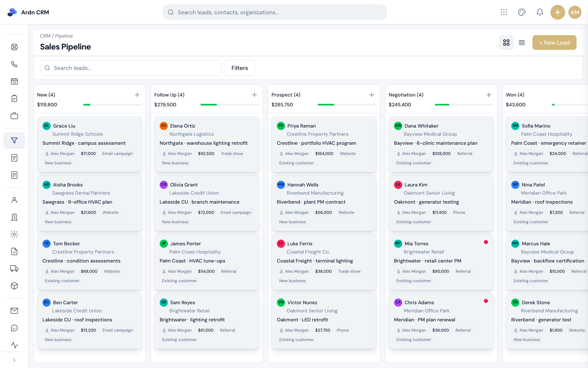Screen dimensions: 588x368
Task: Open the organizations building sidebar icon
Action: tap(14, 217)
